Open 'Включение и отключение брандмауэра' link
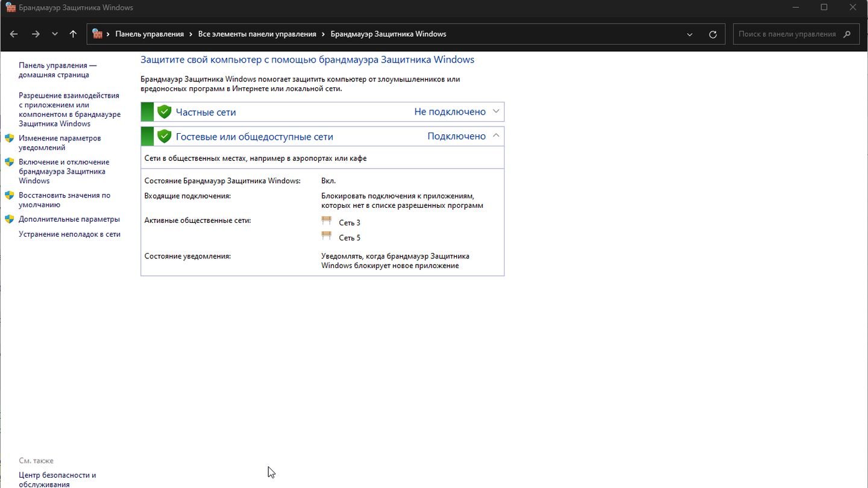Image resolution: width=868 pixels, height=488 pixels. (64, 171)
